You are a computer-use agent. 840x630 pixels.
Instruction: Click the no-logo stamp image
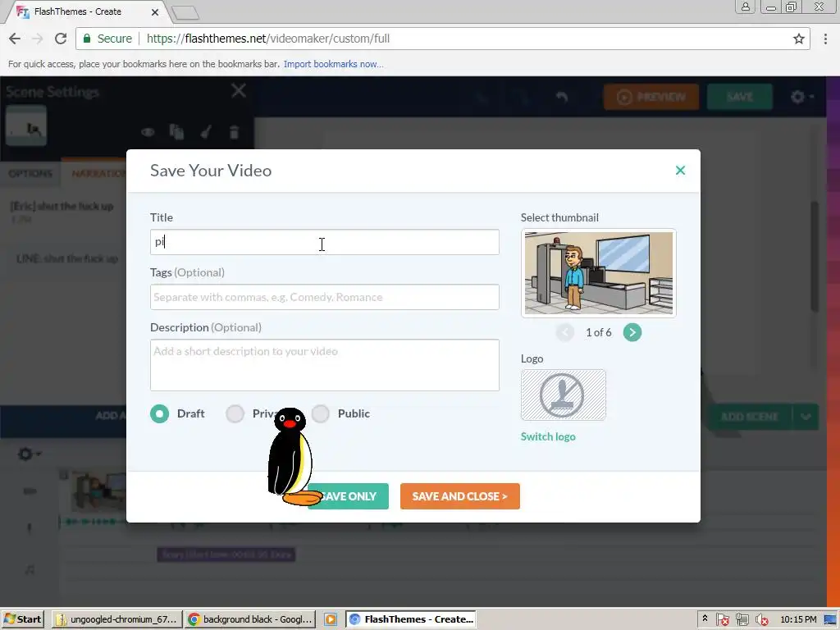click(x=563, y=395)
